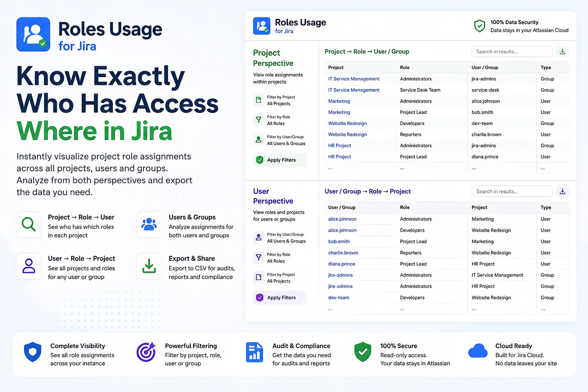The height and width of the screenshot is (392, 588).
Task: Sort by Type column in Project table
Action: tap(546, 68)
